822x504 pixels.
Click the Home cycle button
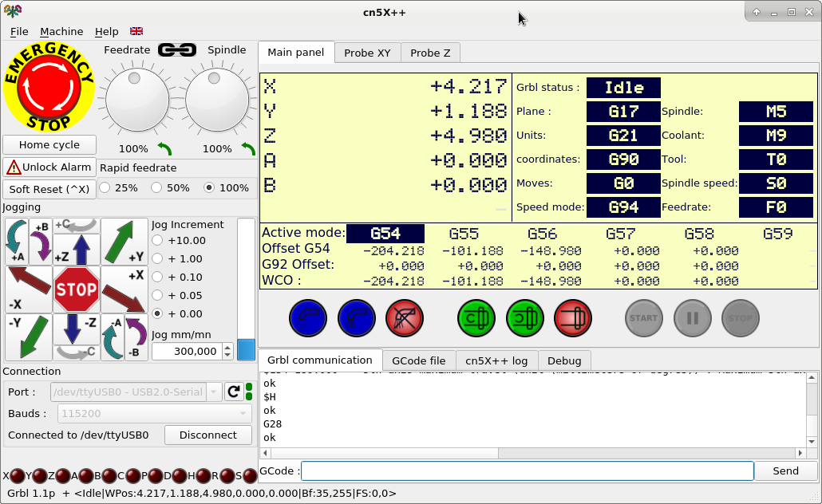(x=49, y=145)
